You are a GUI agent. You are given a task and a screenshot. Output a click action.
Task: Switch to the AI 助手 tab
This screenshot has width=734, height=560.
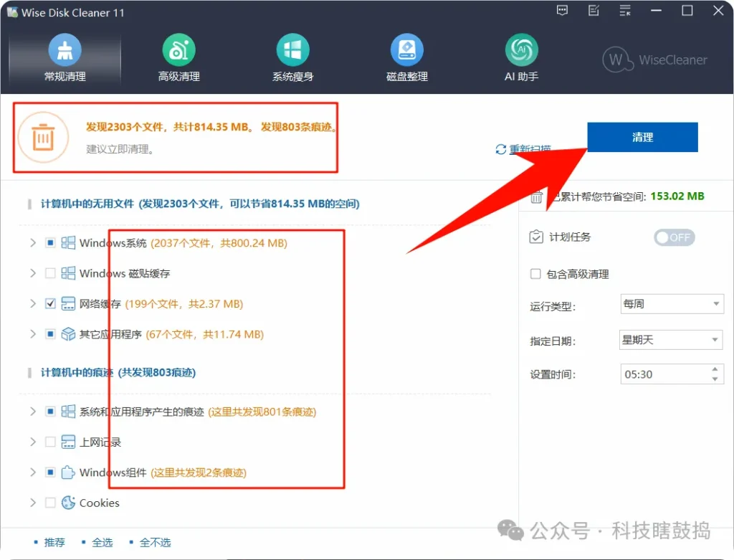point(522,58)
